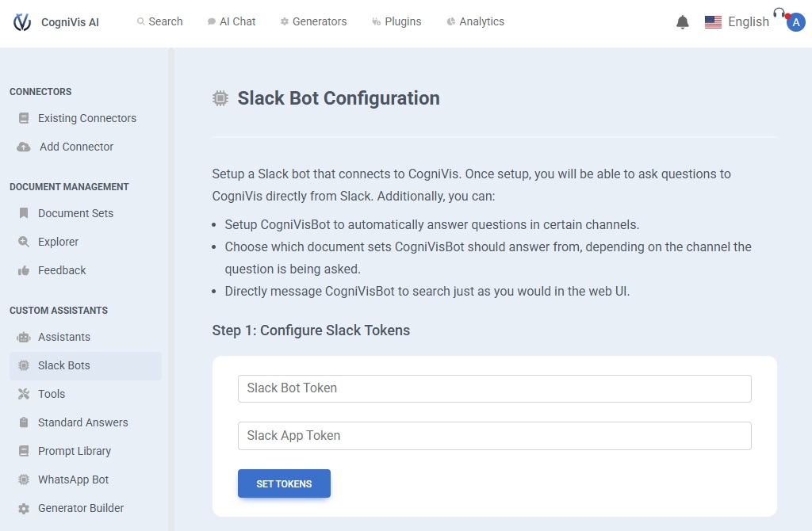The height and width of the screenshot is (531, 812).
Task: Focus the Slack Bot Token field
Action: pyautogui.click(x=494, y=388)
